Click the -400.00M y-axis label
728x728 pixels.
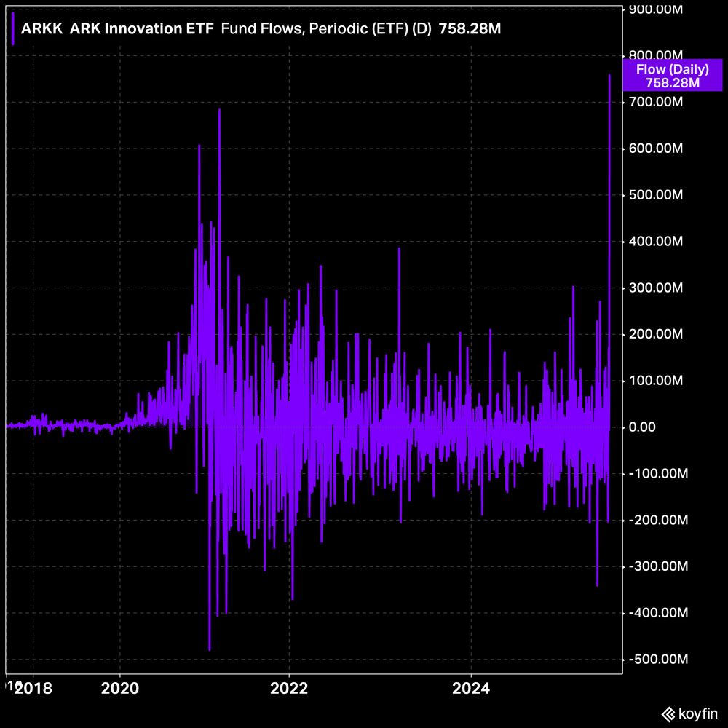(x=658, y=612)
